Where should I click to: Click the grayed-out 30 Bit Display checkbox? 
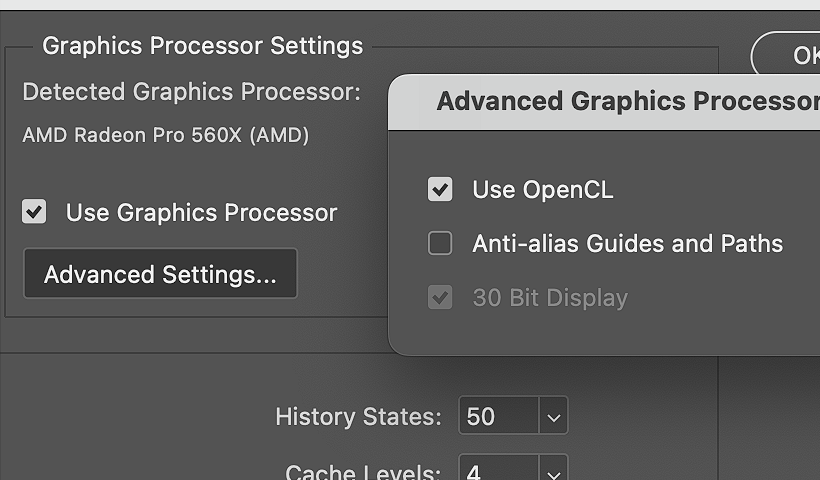[440, 297]
